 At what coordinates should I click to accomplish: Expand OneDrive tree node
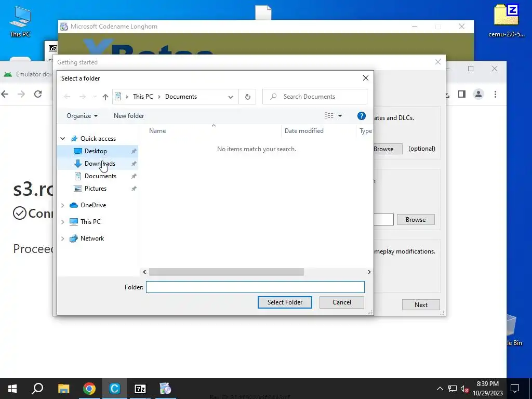click(x=63, y=205)
